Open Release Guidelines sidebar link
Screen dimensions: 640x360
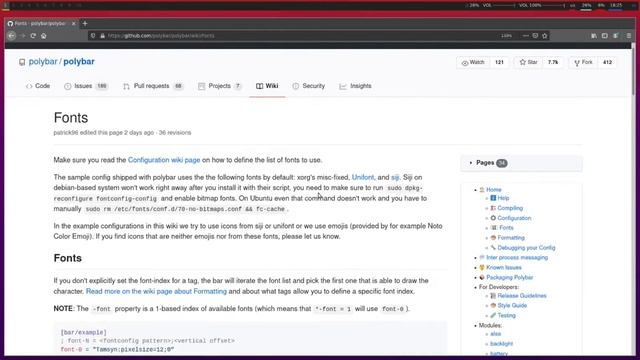point(522,296)
